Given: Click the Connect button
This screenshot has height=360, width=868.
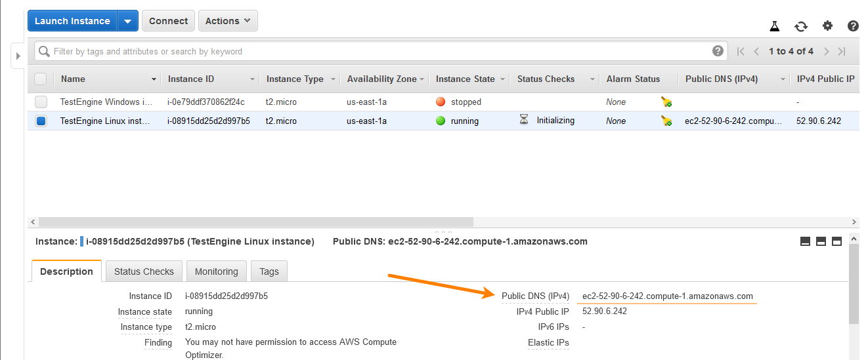Looking at the screenshot, I should pos(168,21).
